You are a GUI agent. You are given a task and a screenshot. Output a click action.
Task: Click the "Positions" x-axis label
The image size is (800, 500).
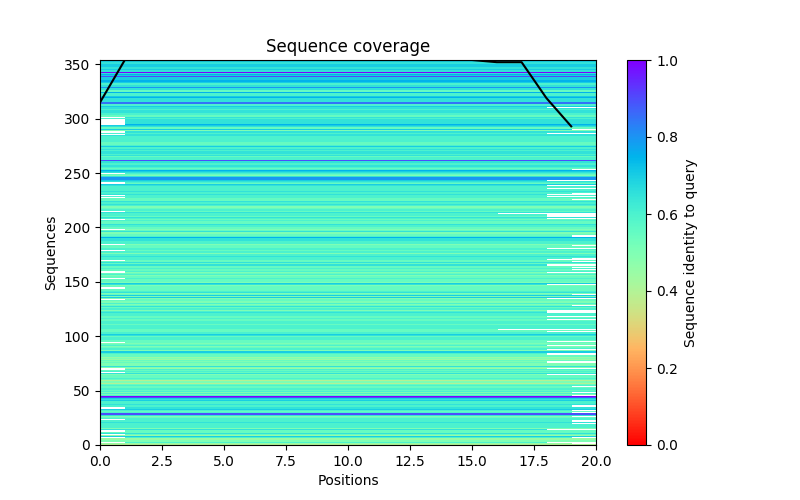click(x=347, y=480)
